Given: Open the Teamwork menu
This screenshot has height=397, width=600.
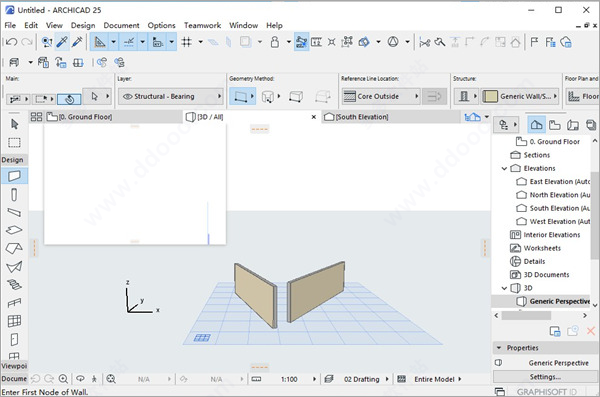Looking at the screenshot, I should [202, 25].
